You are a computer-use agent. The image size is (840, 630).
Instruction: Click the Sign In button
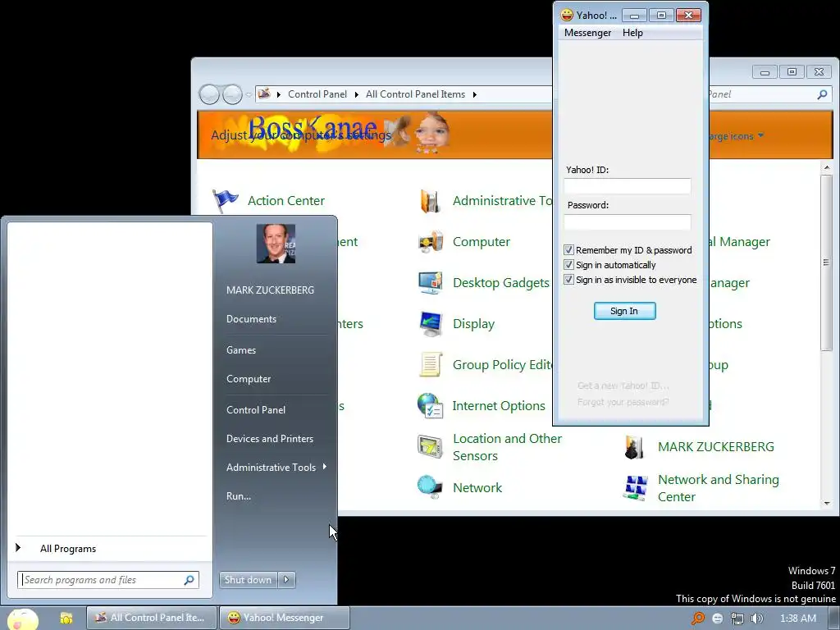624,311
